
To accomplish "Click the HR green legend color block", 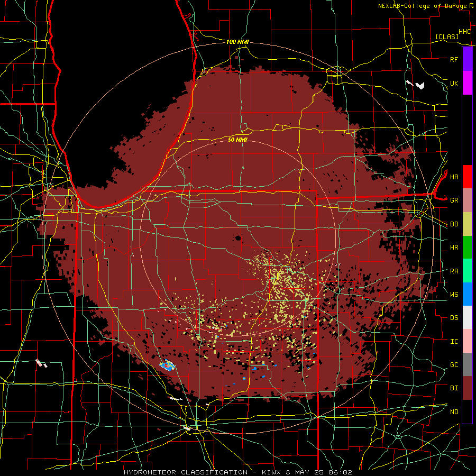I will pos(467,248).
